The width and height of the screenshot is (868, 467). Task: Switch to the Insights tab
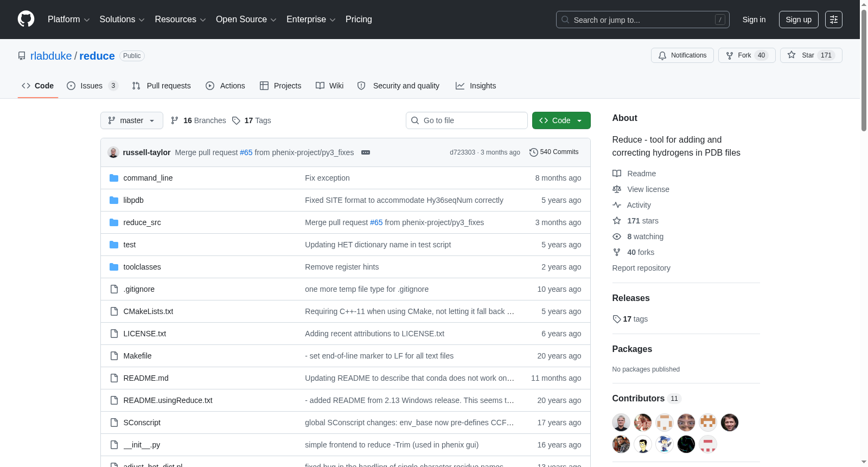(x=476, y=86)
